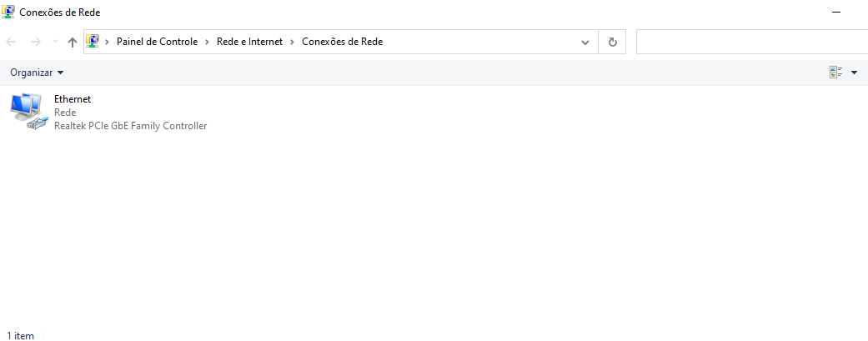
Task: Open the view options dropdown arrow
Action: pos(854,73)
